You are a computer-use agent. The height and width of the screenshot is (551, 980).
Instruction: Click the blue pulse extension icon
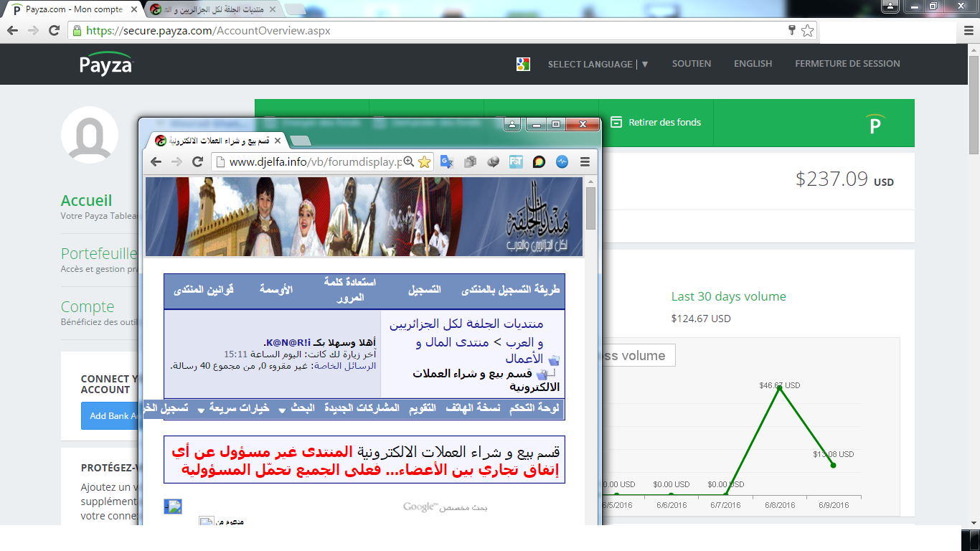click(x=562, y=162)
